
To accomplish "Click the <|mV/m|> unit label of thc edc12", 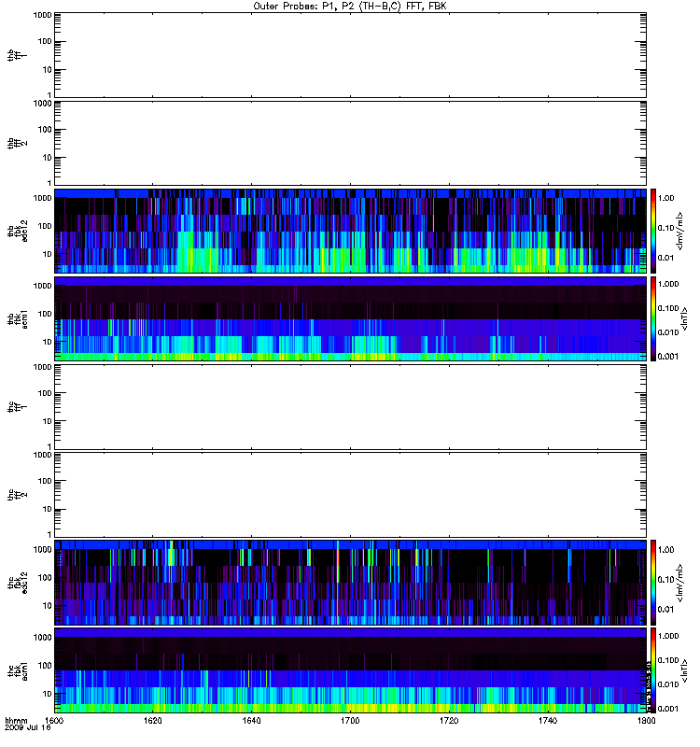I will pos(680,583).
